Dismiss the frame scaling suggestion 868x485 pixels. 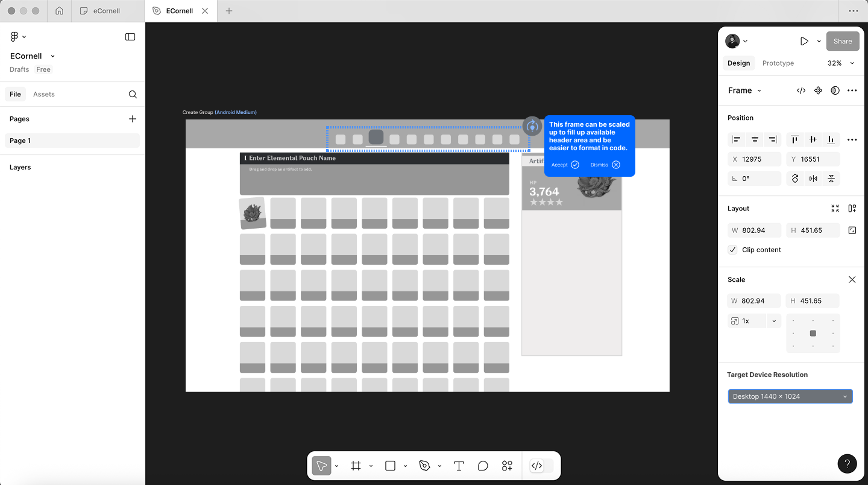pyautogui.click(x=605, y=165)
